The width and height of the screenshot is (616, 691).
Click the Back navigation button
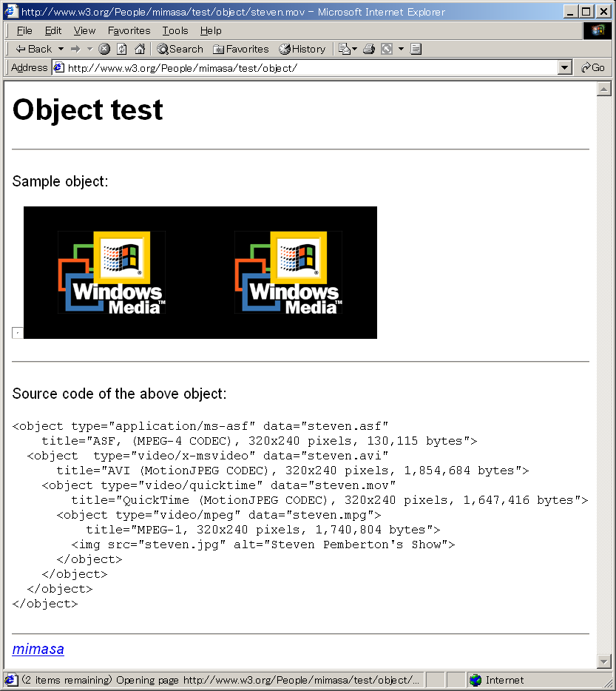(33, 49)
